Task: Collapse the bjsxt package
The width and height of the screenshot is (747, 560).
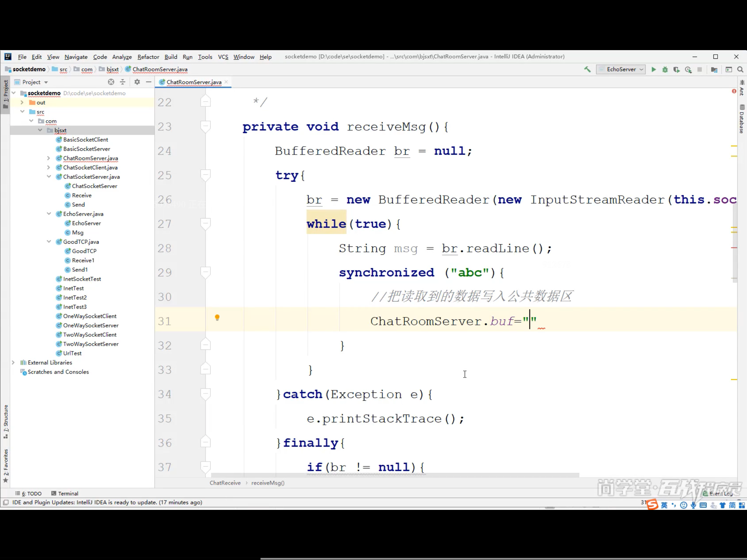Action: (40, 130)
